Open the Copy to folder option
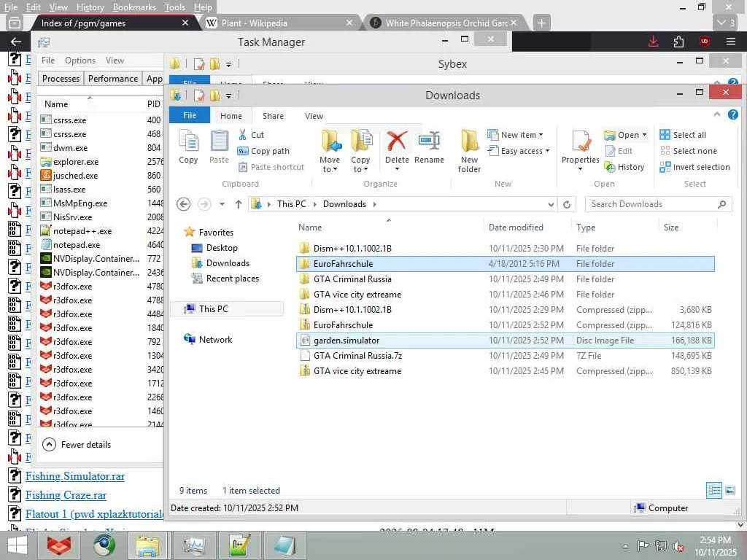Image resolution: width=747 pixels, height=560 pixels. click(x=360, y=150)
